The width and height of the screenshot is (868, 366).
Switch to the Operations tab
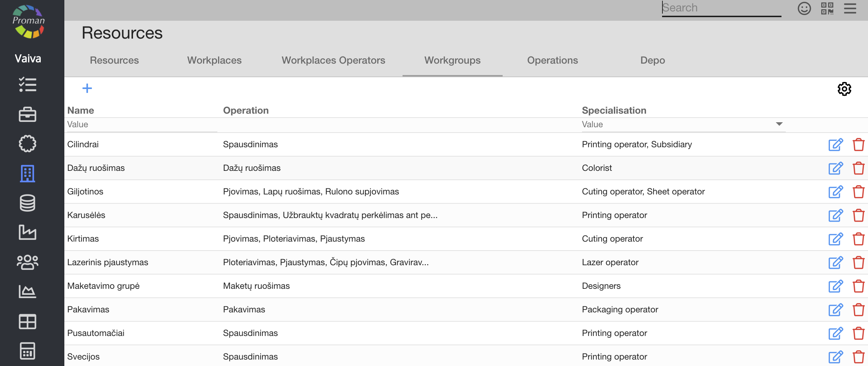(552, 60)
